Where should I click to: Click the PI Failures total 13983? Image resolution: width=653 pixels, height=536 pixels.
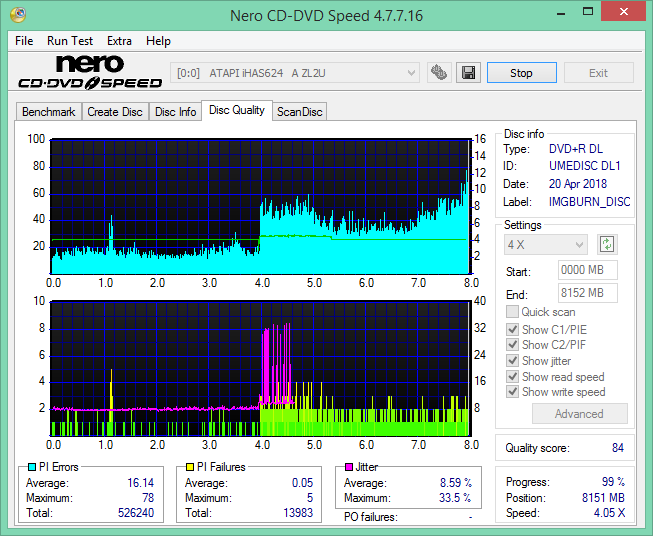coord(298,512)
